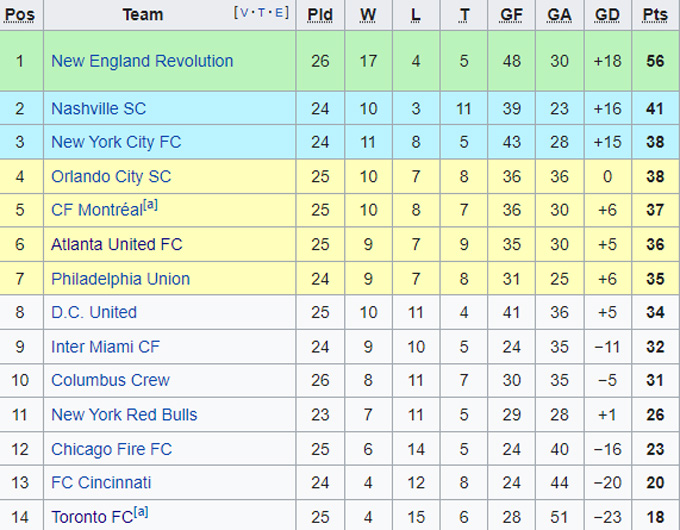The height and width of the screenshot is (530, 680).
Task: Click footnote [a] beside CF Montréal
Action: point(151,206)
